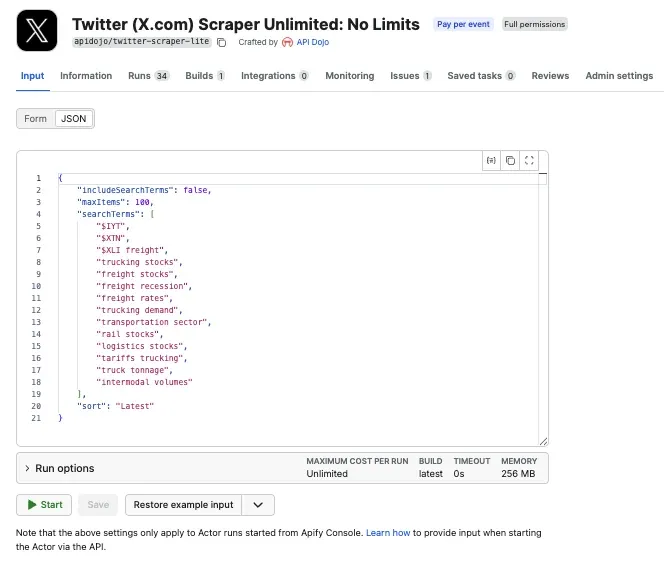The width and height of the screenshot is (664, 563).
Task: Click the API Dojo avatar icon
Action: click(288, 42)
